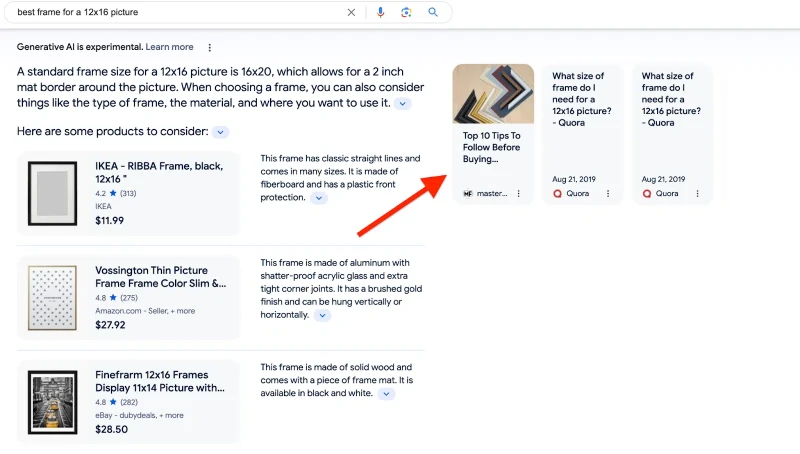Click the 4.8 star rating (275)
800x454 pixels.
pyautogui.click(x=116, y=298)
